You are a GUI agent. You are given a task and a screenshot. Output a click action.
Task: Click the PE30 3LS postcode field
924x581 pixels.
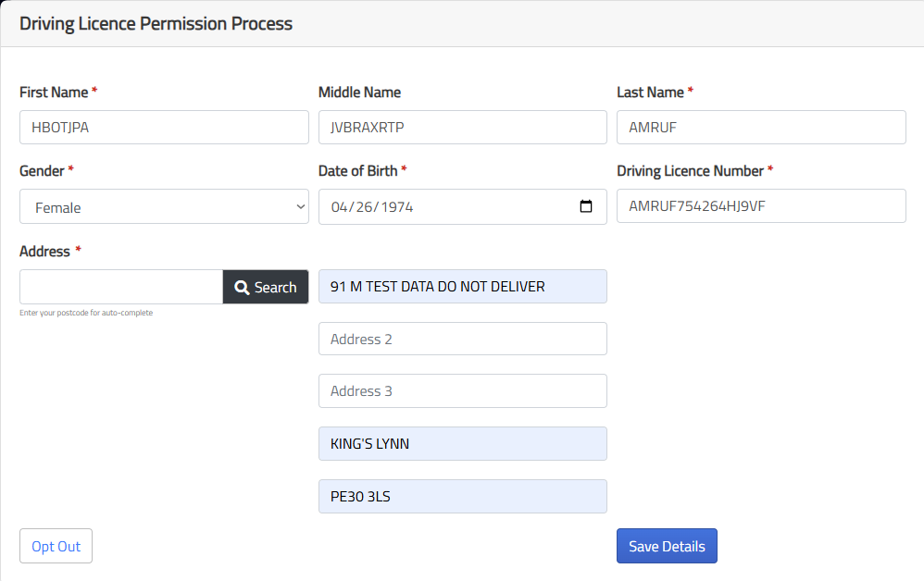(x=462, y=496)
